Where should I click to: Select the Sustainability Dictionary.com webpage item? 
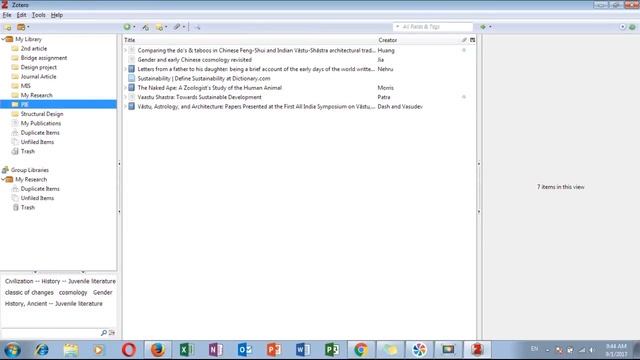pyautogui.click(x=204, y=78)
